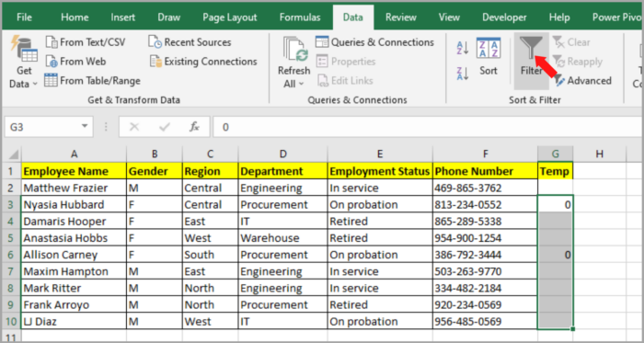Open the custom Sort dialog

click(x=489, y=57)
